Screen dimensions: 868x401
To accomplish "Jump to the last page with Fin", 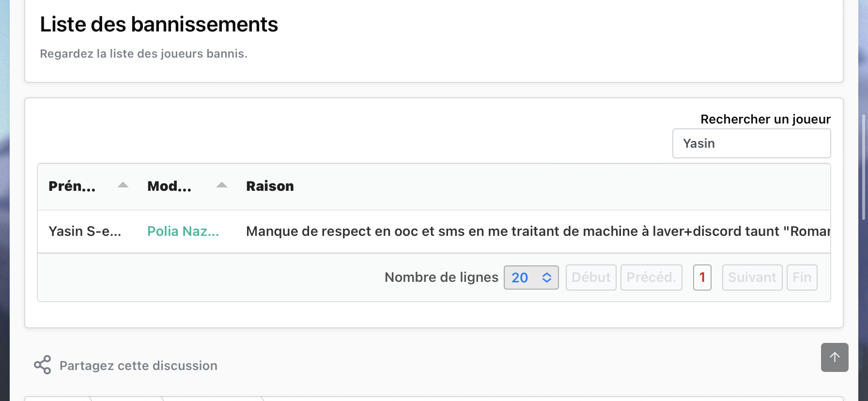I will point(802,278).
